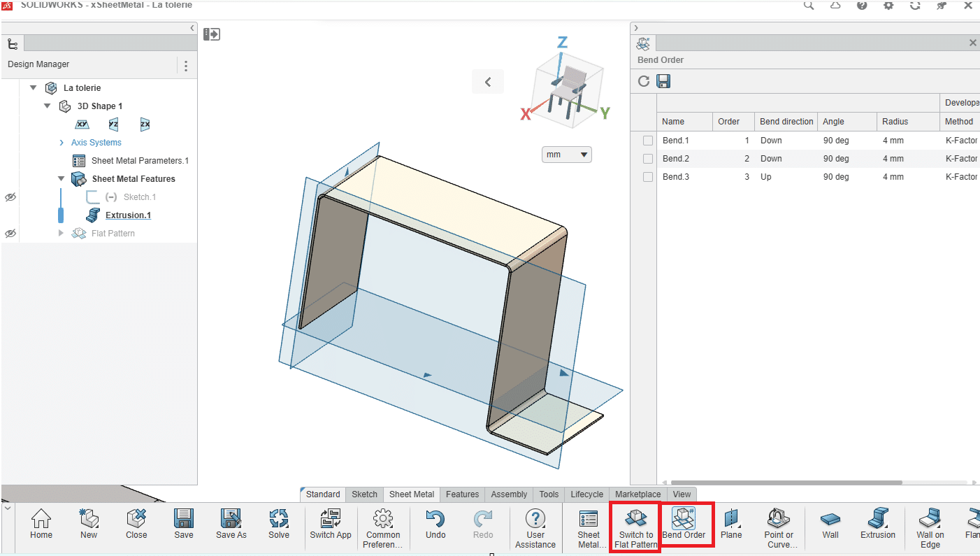This screenshot has width=980, height=556.
Task: Expand the Flat Pattern node
Action: click(x=61, y=234)
